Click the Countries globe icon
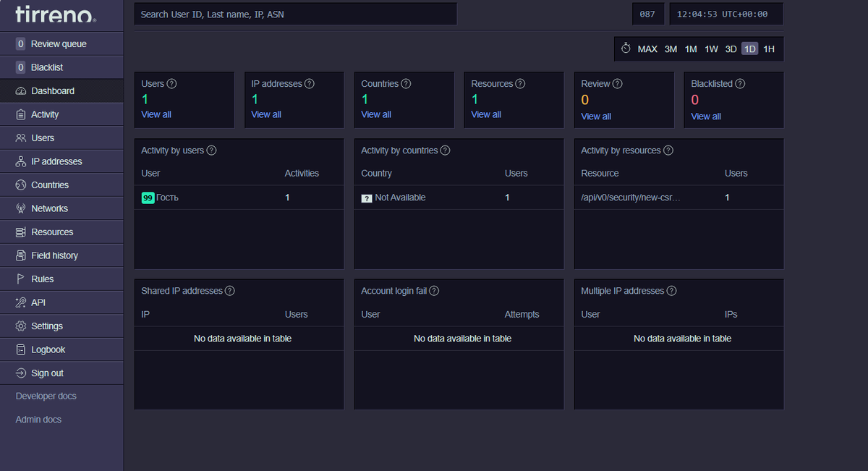This screenshot has width=868, height=471. pyautogui.click(x=21, y=185)
